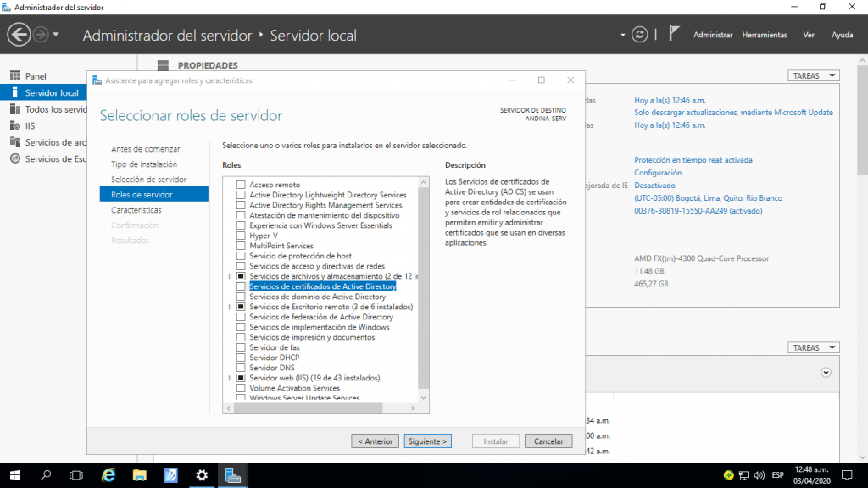Go to Selección de servidor step
Screen dimensions: 868x488
click(x=148, y=180)
